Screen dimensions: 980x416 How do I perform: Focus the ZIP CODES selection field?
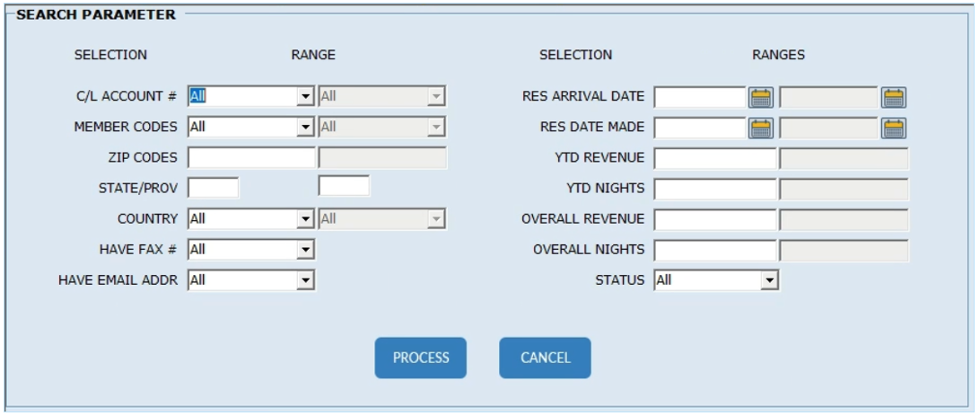251,158
